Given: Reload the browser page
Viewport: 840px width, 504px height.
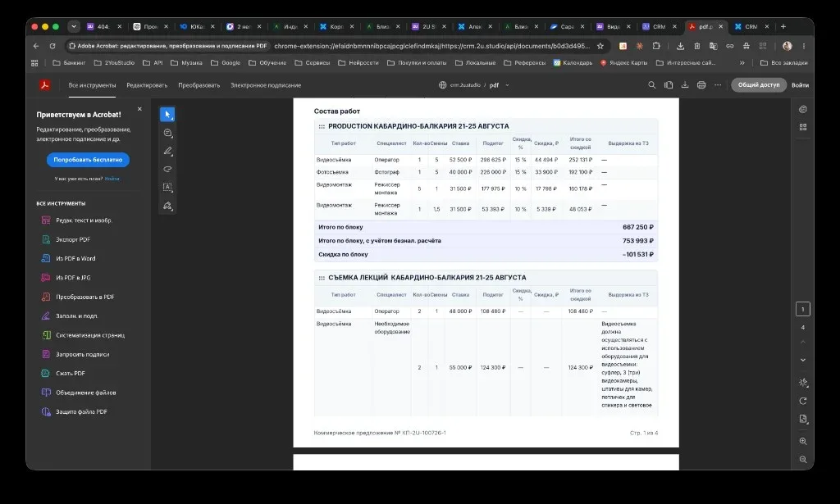Looking at the screenshot, I should (x=52, y=46).
